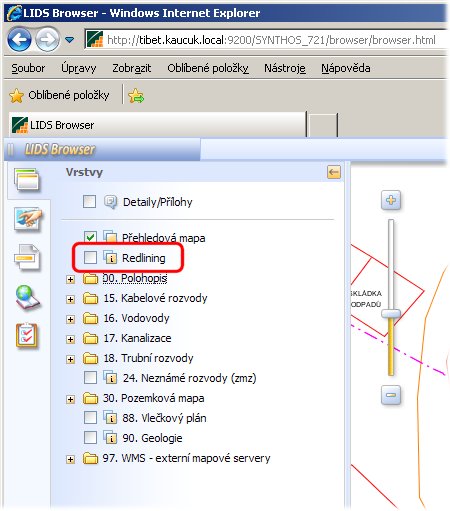Screen dimensions: 450x511
Task: Enable the Redlining layer checkbox
Action: coord(90,257)
